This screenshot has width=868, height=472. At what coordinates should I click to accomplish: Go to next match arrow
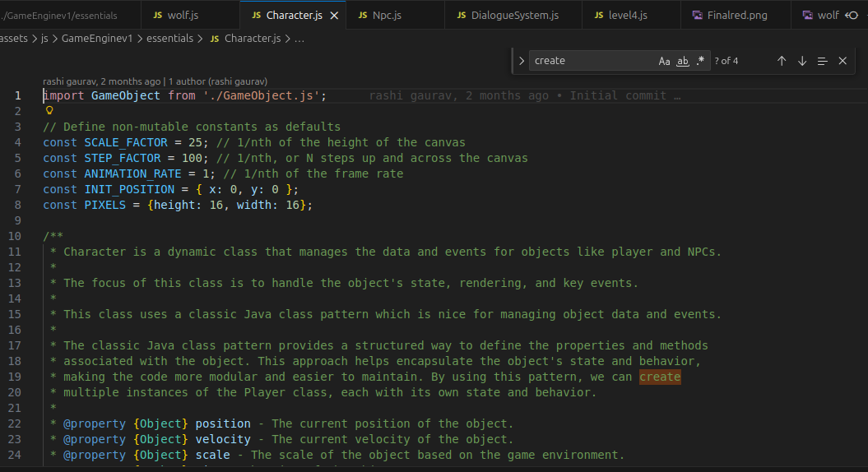coord(802,61)
